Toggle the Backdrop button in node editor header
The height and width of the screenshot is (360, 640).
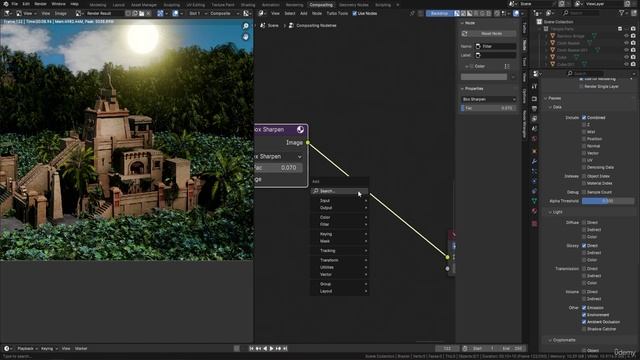440,13
